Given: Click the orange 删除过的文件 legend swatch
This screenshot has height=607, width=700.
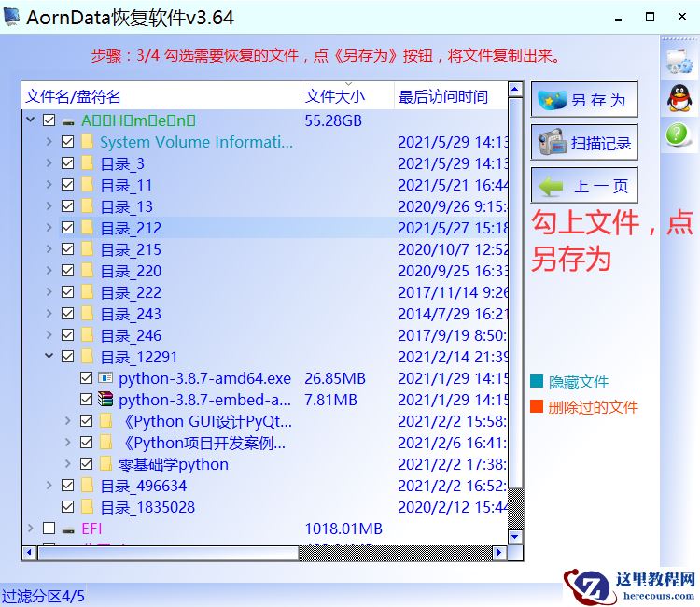Looking at the screenshot, I should tap(537, 406).
